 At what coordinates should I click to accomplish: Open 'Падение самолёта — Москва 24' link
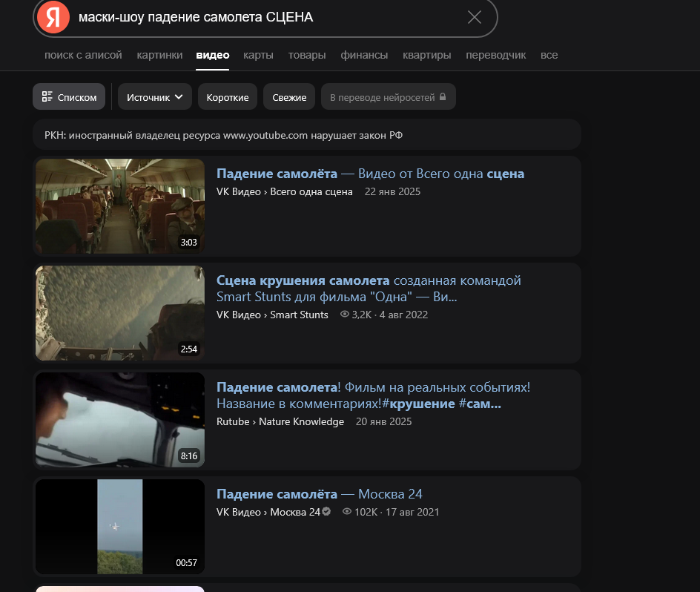click(x=319, y=494)
